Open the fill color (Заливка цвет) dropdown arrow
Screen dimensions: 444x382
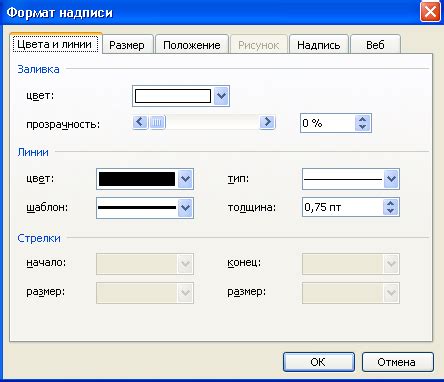click(x=221, y=96)
